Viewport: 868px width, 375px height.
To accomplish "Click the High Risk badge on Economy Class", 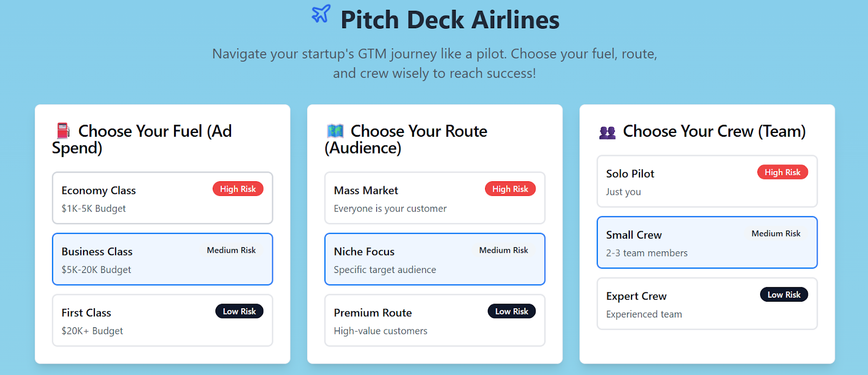I will tap(238, 189).
